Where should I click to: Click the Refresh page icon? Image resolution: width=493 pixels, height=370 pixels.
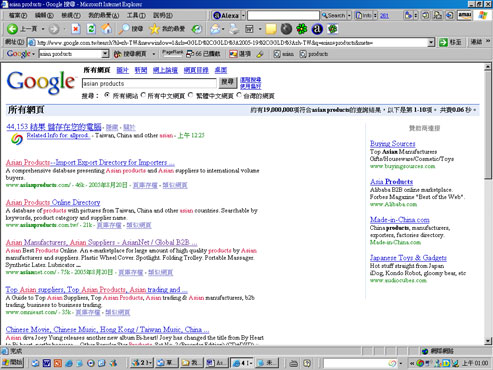[x=91, y=29]
